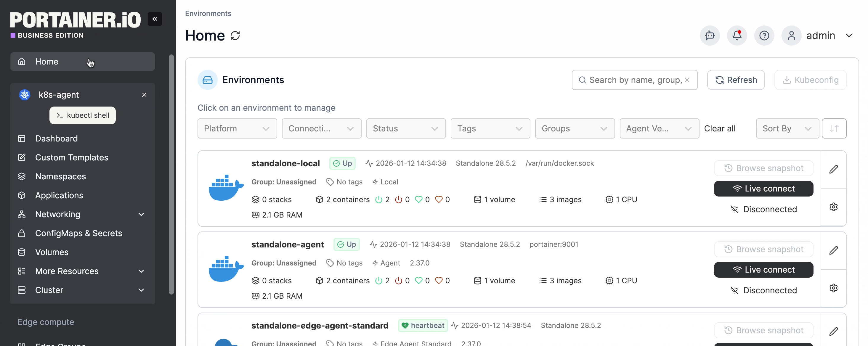Close the k8s-agent environment panel
The image size is (868, 346).
[144, 95]
